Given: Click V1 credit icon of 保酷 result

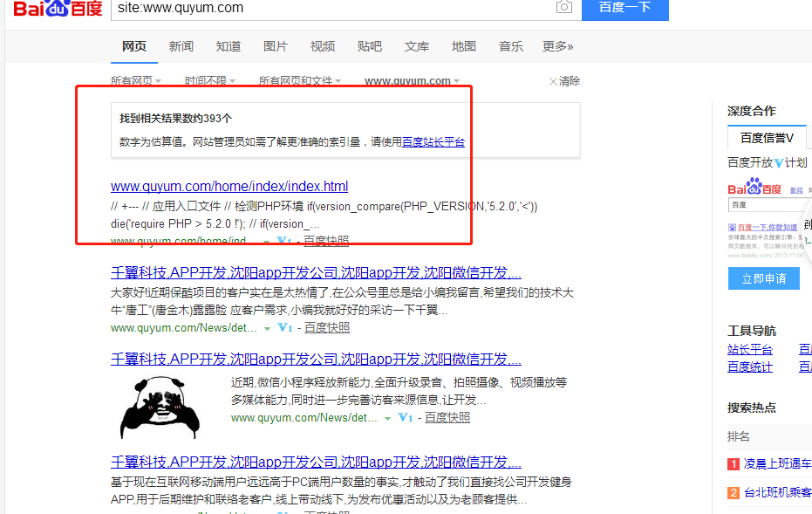Looking at the screenshot, I should (285, 327).
